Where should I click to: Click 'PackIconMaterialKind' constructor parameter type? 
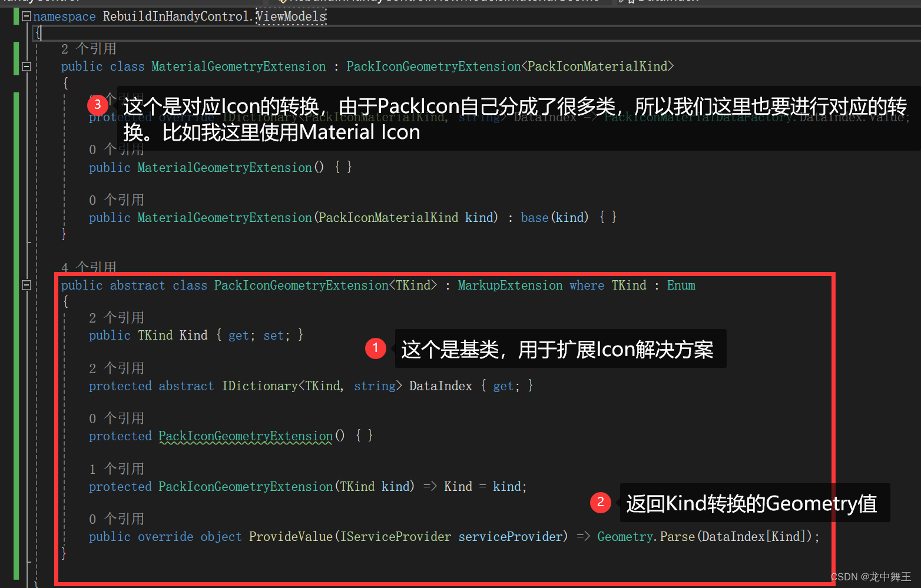point(389,218)
